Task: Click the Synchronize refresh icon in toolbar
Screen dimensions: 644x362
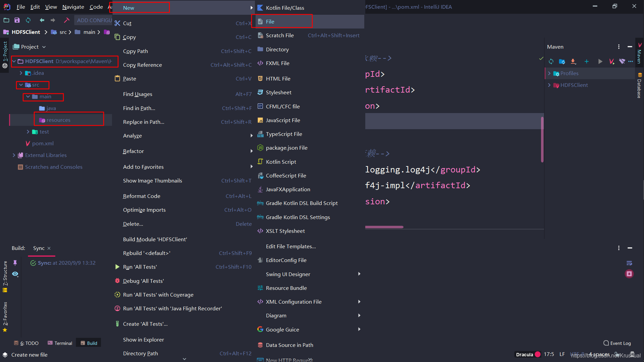Action: 28,20
